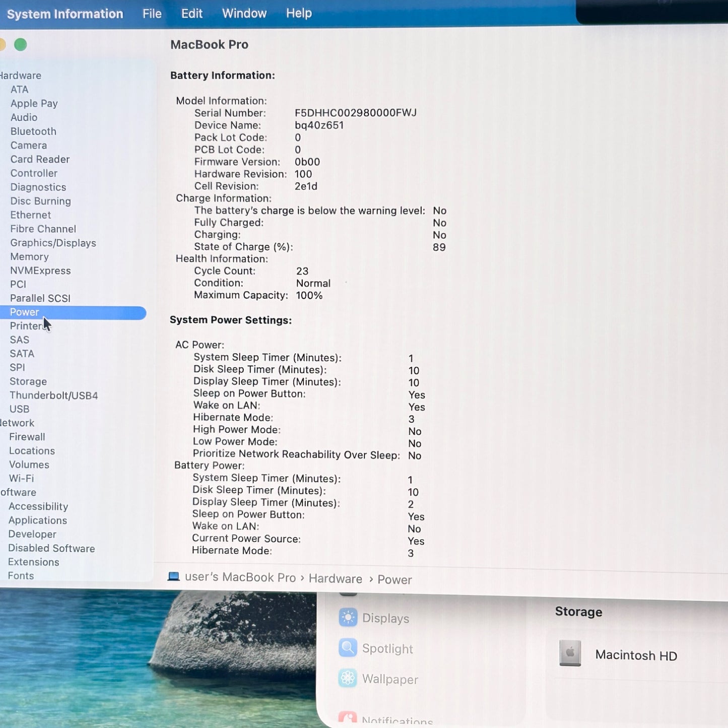Viewport: 728px width, 728px height.
Task: Click the Software section header
Action: click(18, 492)
